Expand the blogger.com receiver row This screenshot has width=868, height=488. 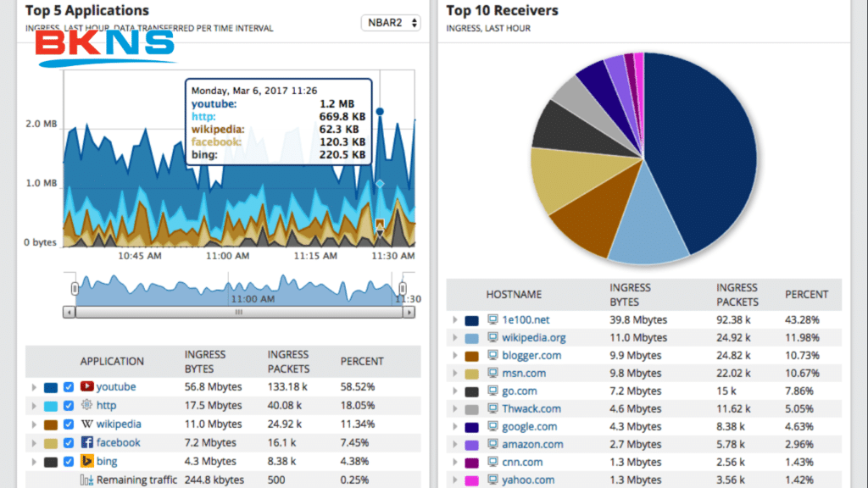pos(456,355)
